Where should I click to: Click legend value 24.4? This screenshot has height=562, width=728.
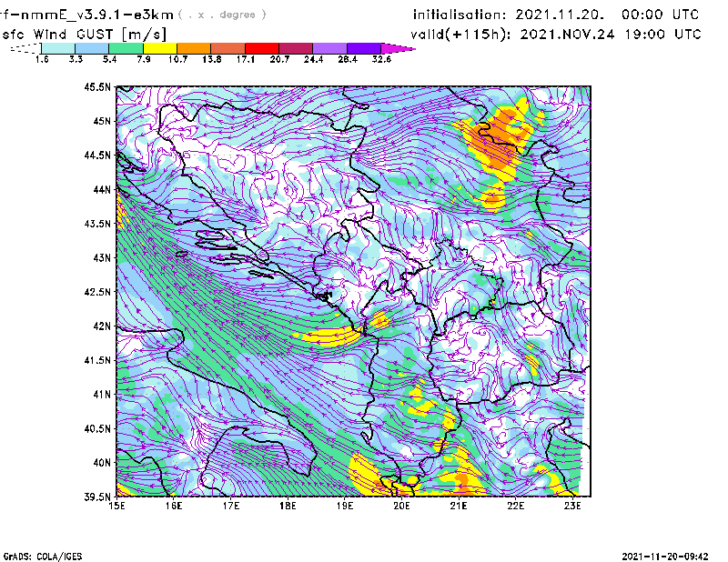pos(313,59)
